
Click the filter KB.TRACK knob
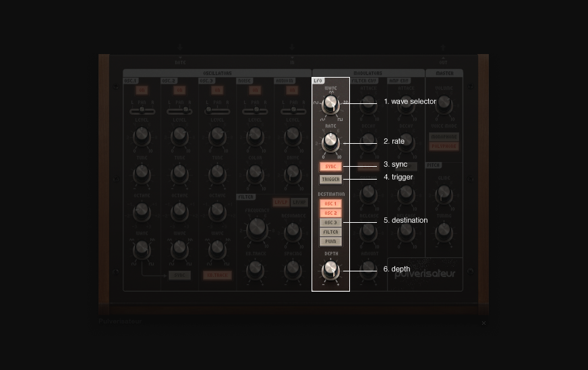(x=255, y=269)
